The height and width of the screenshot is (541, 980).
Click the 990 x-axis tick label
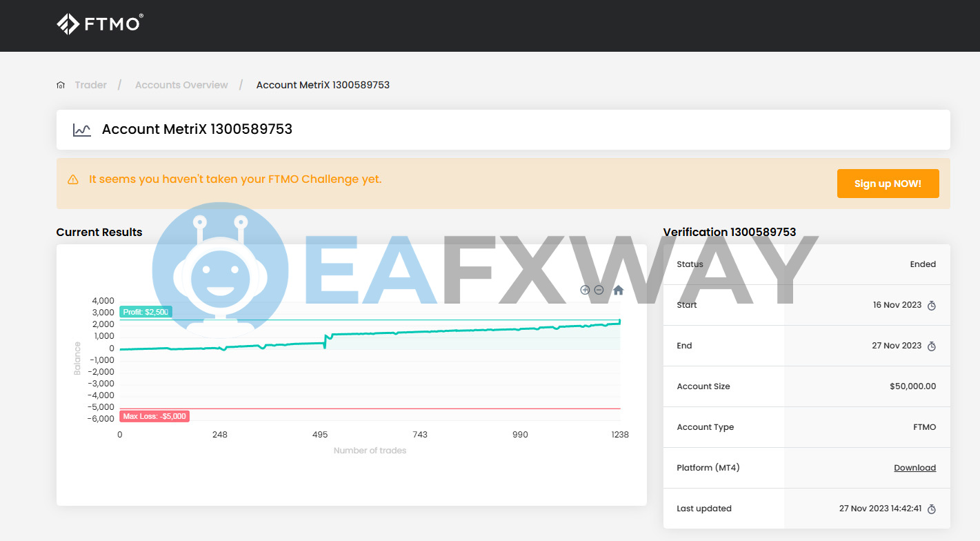520,435
